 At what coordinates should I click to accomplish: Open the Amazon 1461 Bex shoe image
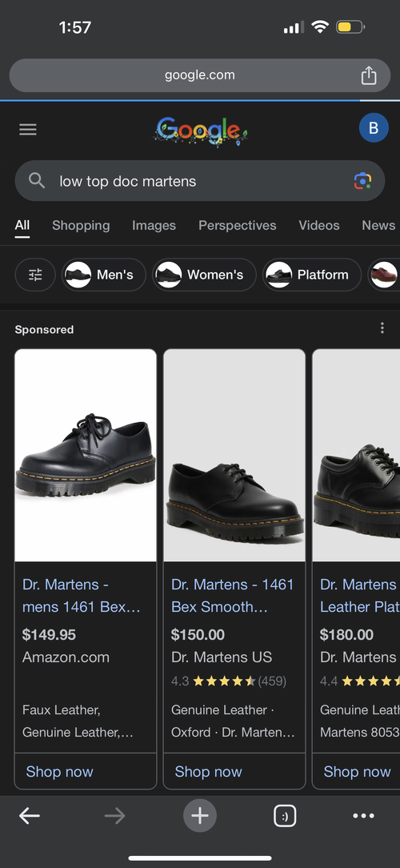coord(86,456)
